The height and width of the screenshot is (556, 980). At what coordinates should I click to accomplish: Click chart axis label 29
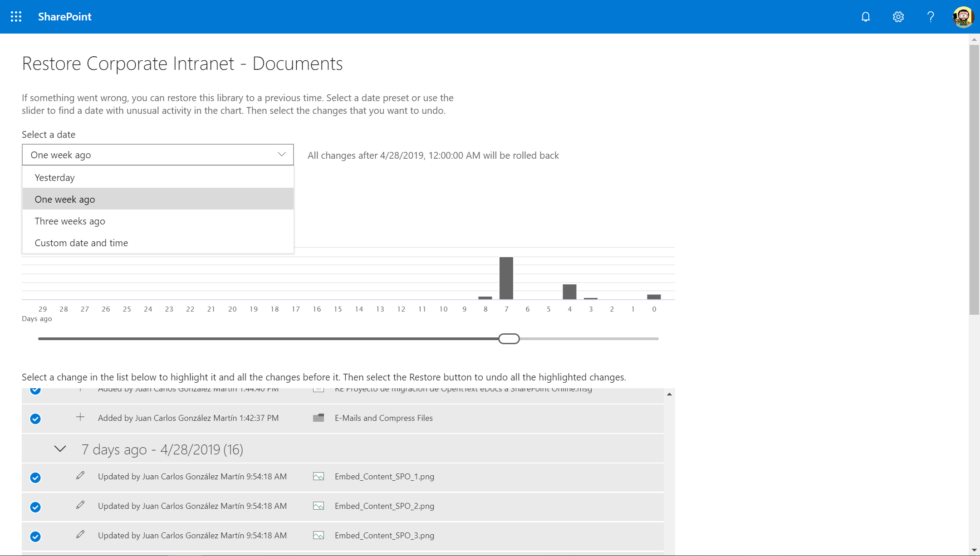coord(43,309)
